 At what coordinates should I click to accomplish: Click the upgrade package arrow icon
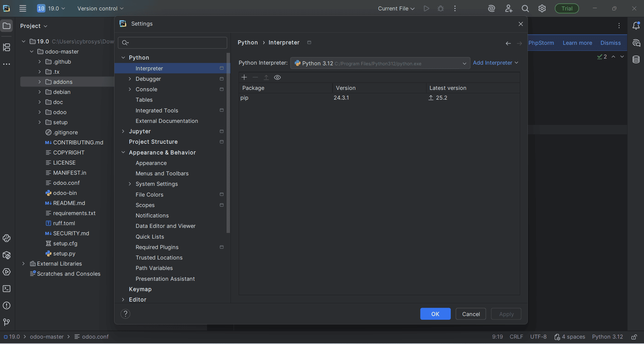(x=266, y=77)
